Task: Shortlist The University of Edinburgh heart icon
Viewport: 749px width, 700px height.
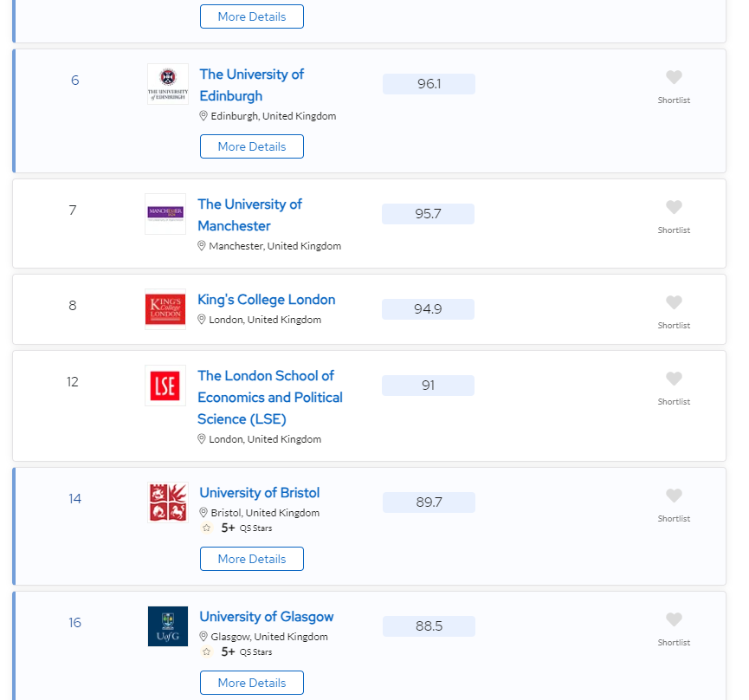Action: [674, 77]
